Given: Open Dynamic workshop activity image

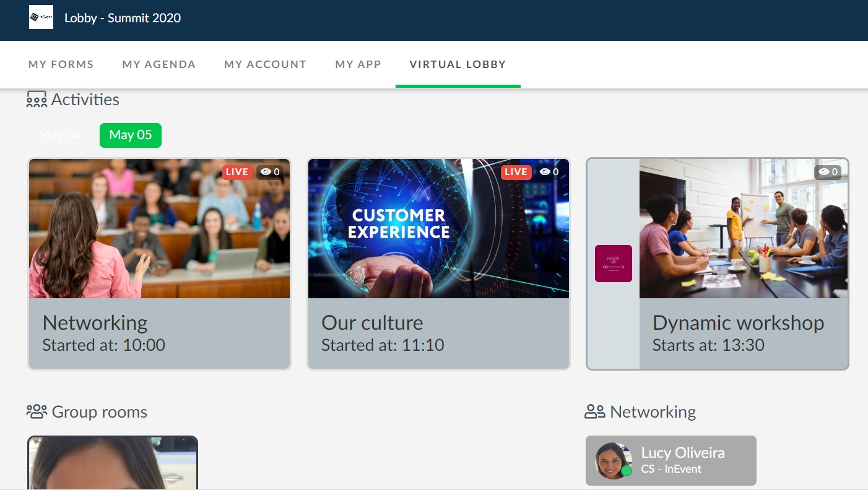Looking at the screenshot, I should [744, 229].
